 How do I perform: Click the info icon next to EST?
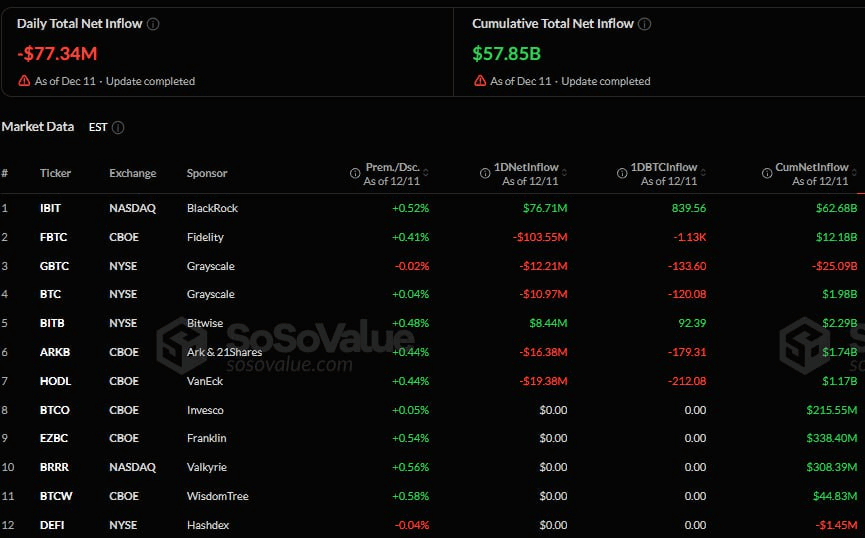[x=118, y=128]
